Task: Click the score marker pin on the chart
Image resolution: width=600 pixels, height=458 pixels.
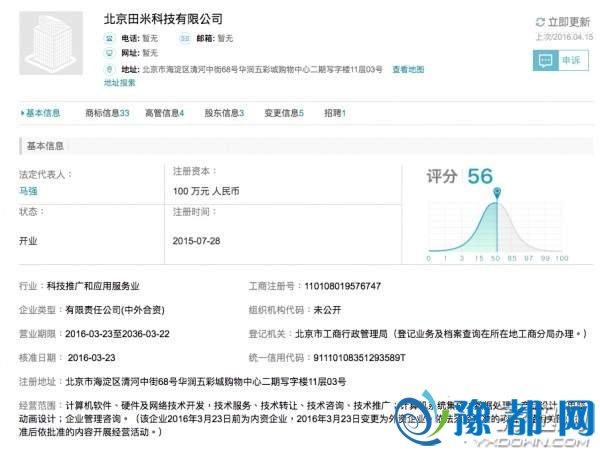Action: coord(496,191)
